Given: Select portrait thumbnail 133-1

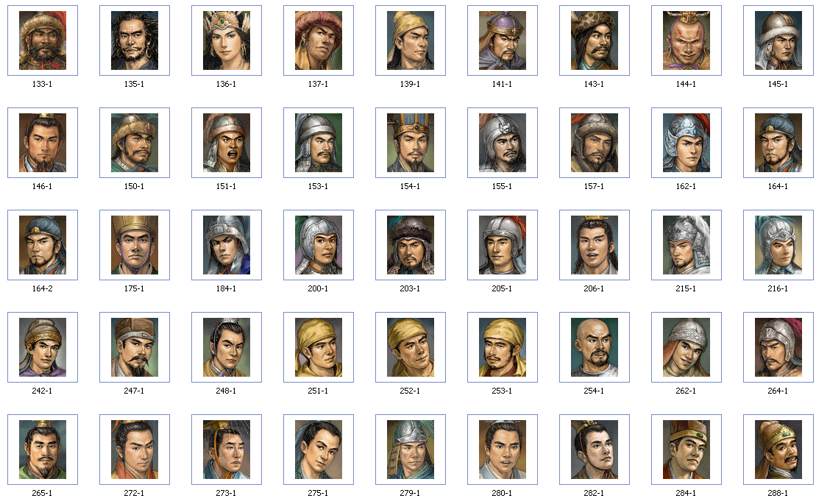Looking at the screenshot, I should pos(43,40).
